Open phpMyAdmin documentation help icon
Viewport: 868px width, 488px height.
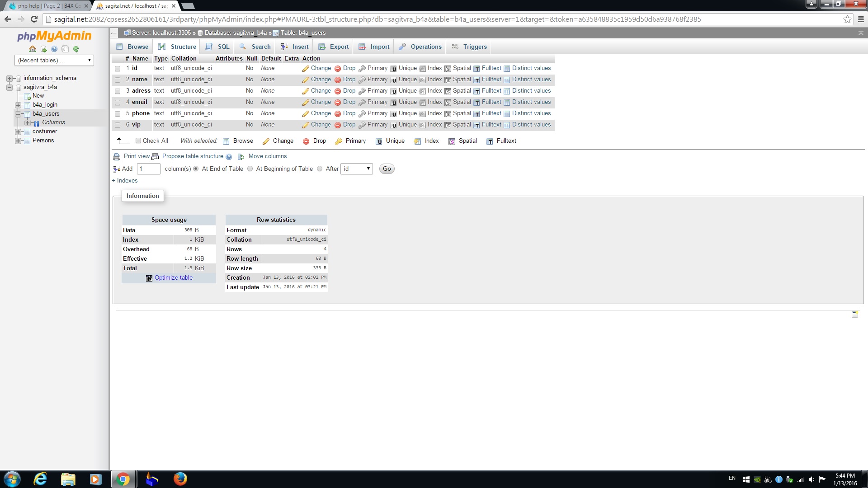pos(54,49)
